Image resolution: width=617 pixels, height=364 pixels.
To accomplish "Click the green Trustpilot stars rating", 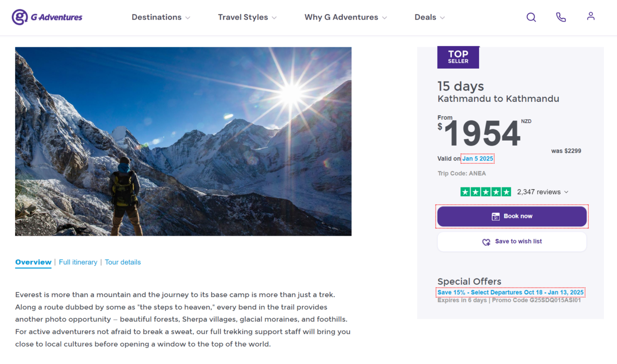I will click(x=485, y=192).
